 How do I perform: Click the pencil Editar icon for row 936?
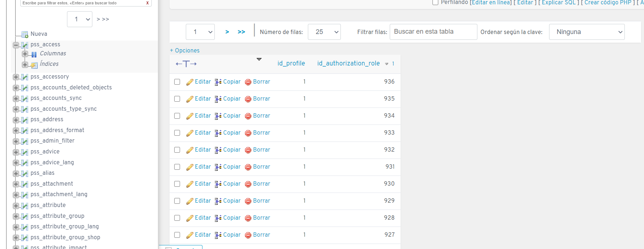coord(190,82)
